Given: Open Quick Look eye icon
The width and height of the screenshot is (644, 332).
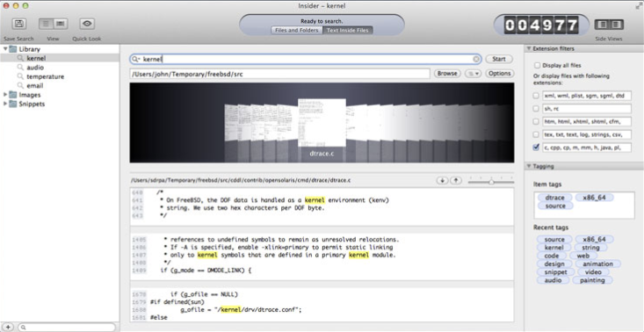Looking at the screenshot, I should coord(87,24).
